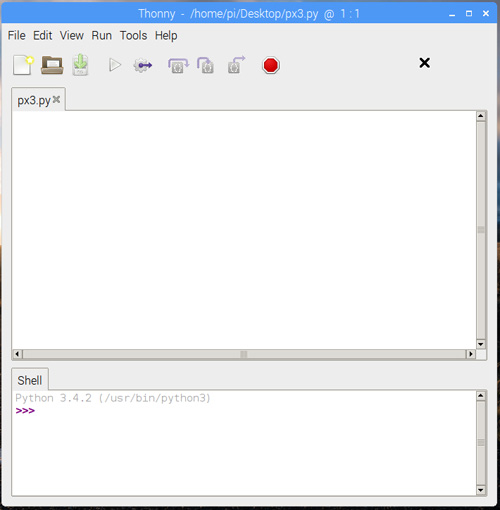Start debugging with the debug icon
This screenshot has height=510, width=500.
(x=143, y=65)
